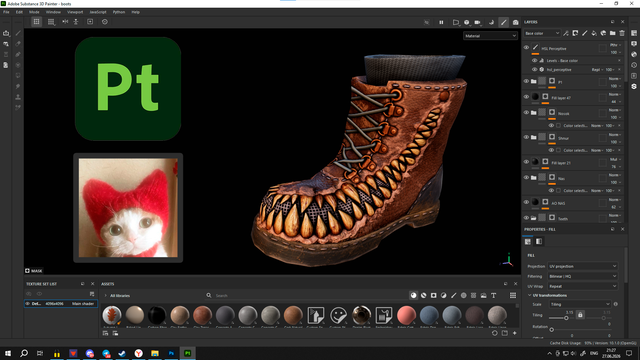640x360 pixels.
Task: Open the JavaScript menu
Action: click(x=98, y=12)
